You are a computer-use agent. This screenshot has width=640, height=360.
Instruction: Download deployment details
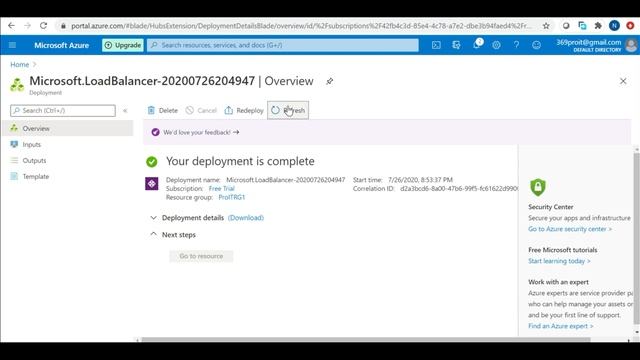(x=246, y=218)
